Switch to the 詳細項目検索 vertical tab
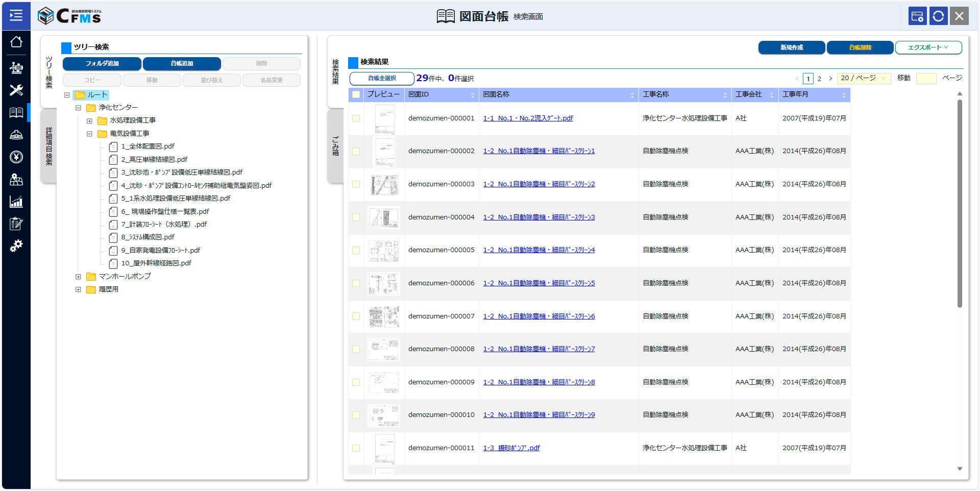Viewport: 980px width, 491px height. pyautogui.click(x=49, y=146)
